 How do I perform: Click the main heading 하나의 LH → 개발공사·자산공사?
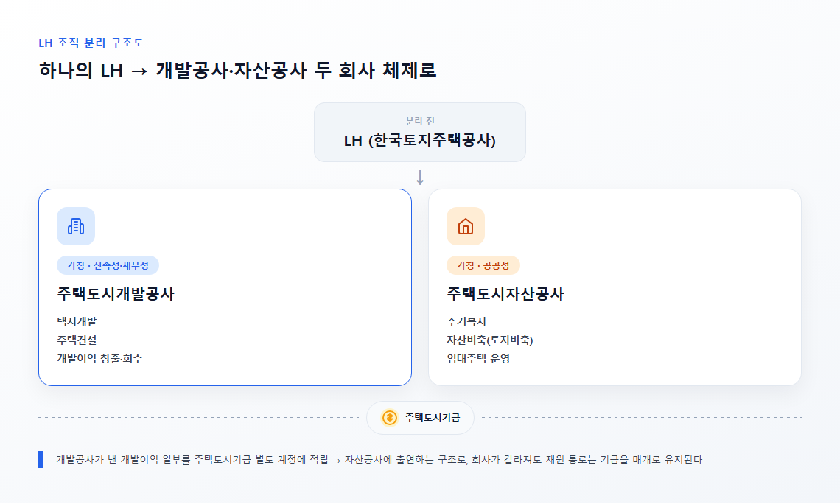click(237, 70)
